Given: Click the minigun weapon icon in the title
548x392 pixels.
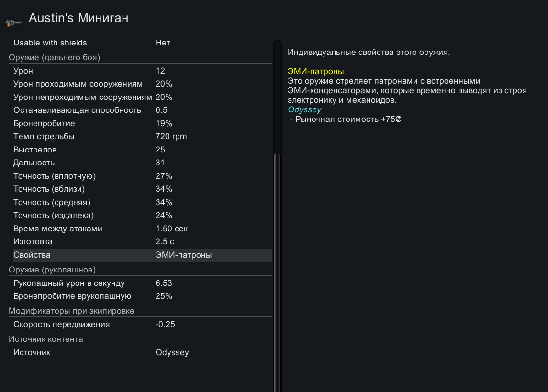Looking at the screenshot, I should click(13, 22).
